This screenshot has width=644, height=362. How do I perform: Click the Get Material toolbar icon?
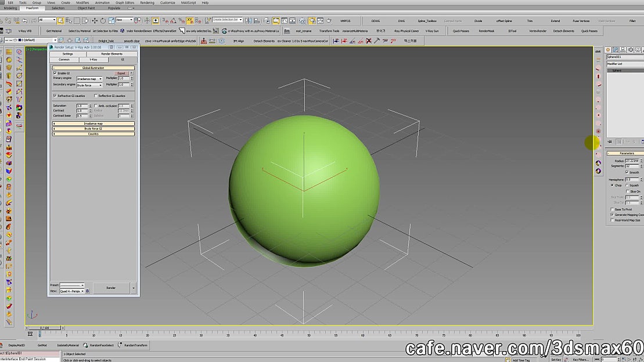54,30
